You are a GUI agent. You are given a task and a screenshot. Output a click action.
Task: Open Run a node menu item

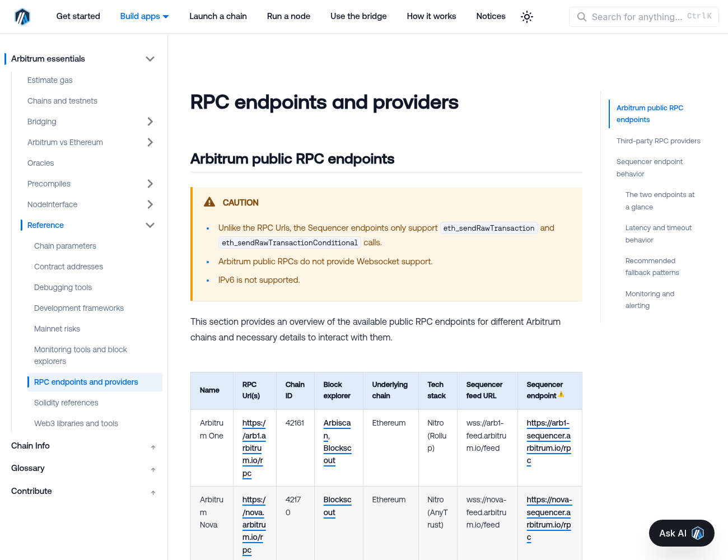pos(288,16)
